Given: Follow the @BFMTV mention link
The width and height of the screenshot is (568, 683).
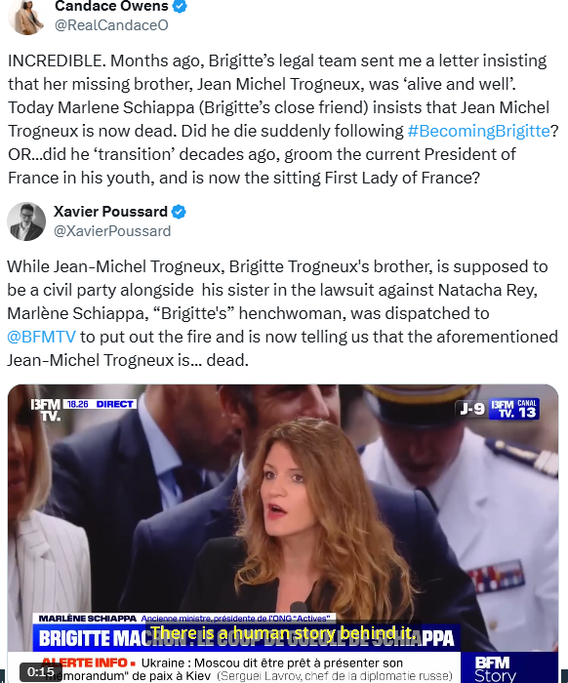Looking at the screenshot, I should (x=41, y=337).
